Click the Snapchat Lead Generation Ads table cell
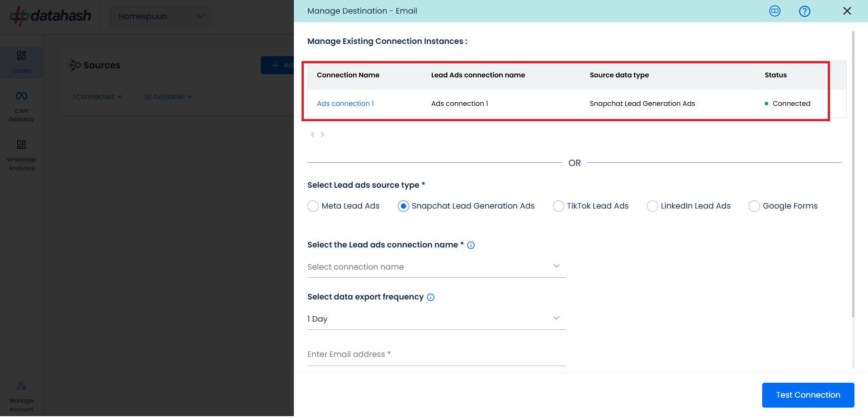The width and height of the screenshot is (868, 418). pyautogui.click(x=642, y=104)
